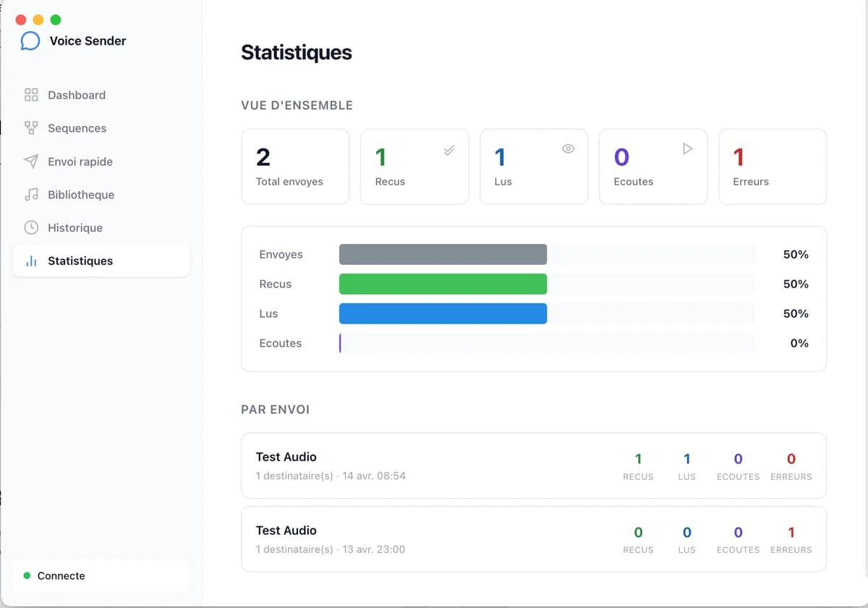Screen dimensions: 868x608
Task: Click the Connecte status indicator
Action: (x=61, y=576)
